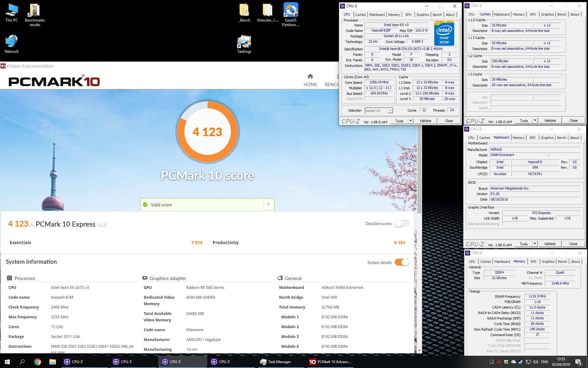The image size is (588, 368).
Task: Open the Windows Start menu
Action: tap(7, 362)
